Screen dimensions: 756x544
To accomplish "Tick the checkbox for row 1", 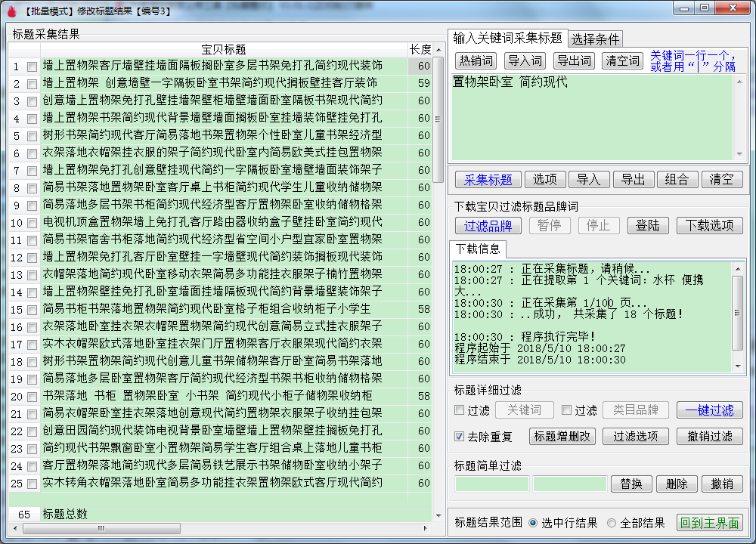I will (x=32, y=66).
